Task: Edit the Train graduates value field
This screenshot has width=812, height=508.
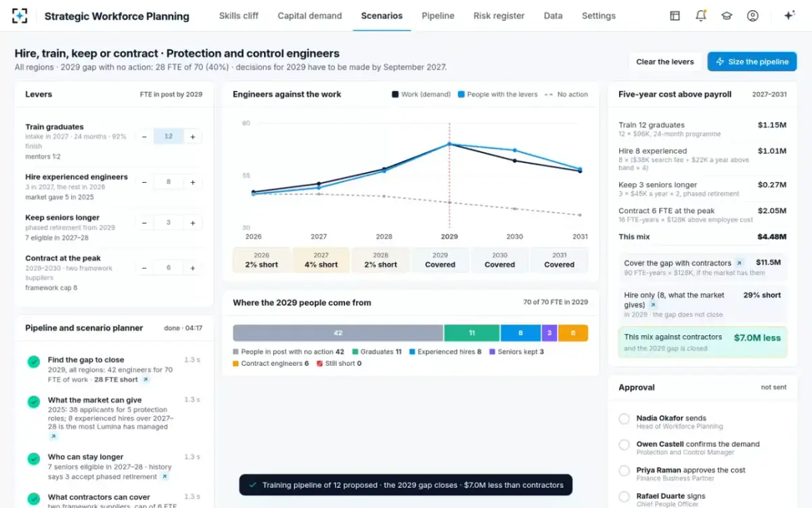Action: click(168, 137)
